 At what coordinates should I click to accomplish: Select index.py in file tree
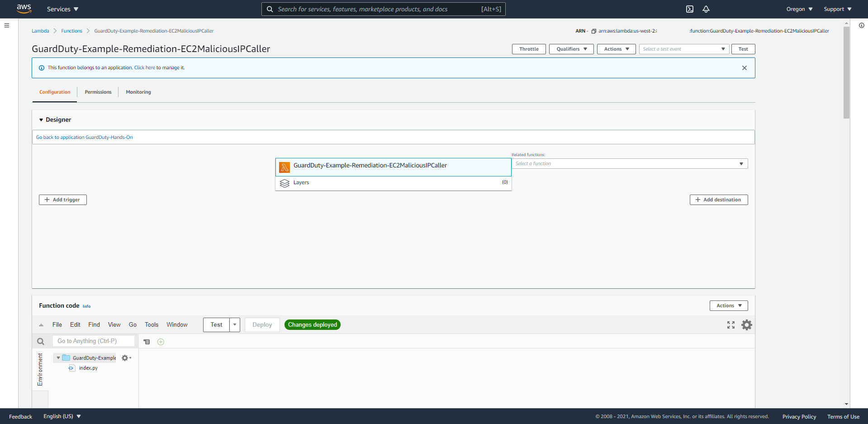point(88,368)
